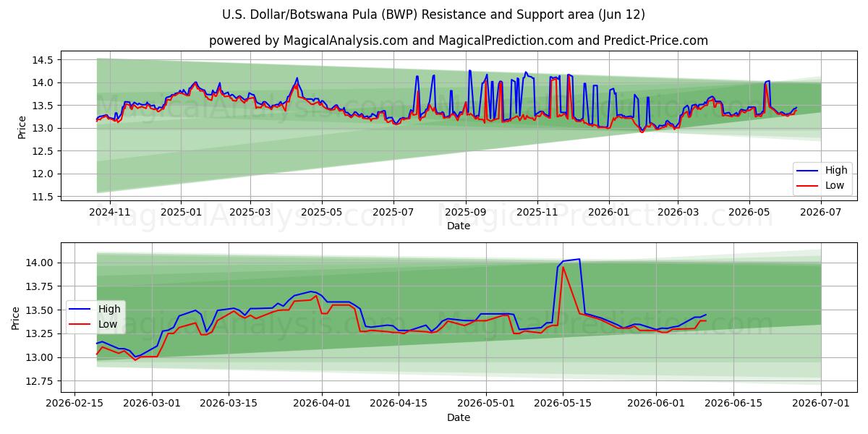Click the 2025-05 date tick label
Image resolution: width=868 pixels, height=434 pixels.
tap(321, 212)
